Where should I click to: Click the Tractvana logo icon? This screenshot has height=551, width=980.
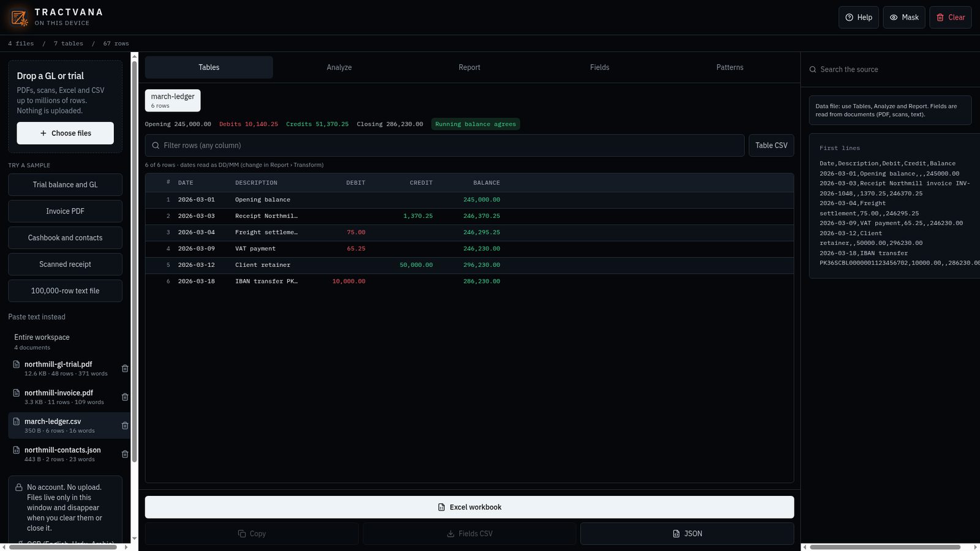point(19,17)
